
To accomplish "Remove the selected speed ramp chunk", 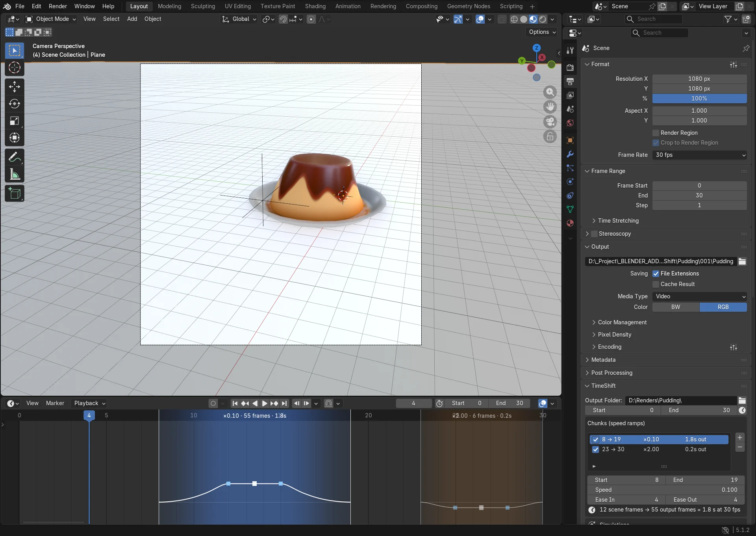I will pos(740,447).
